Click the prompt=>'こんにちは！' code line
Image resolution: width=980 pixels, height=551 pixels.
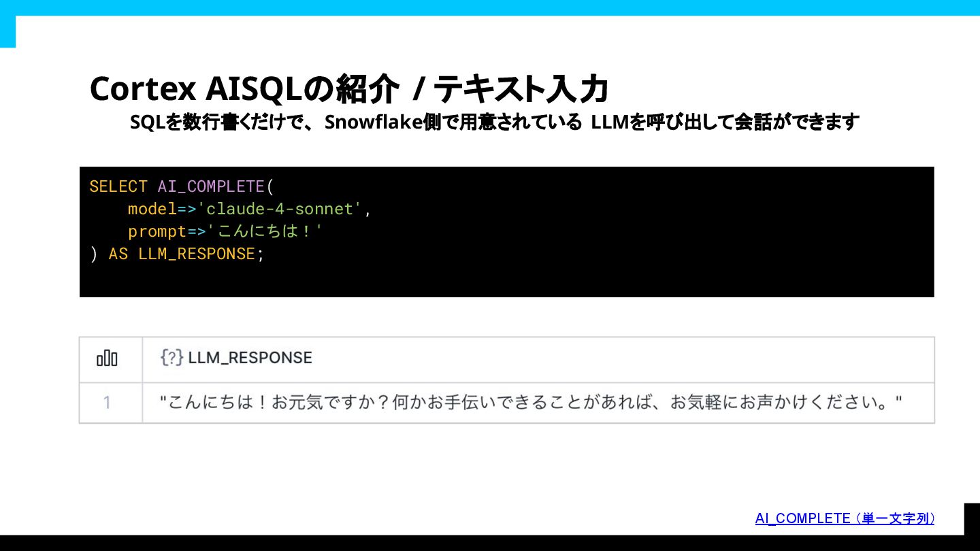tap(225, 231)
